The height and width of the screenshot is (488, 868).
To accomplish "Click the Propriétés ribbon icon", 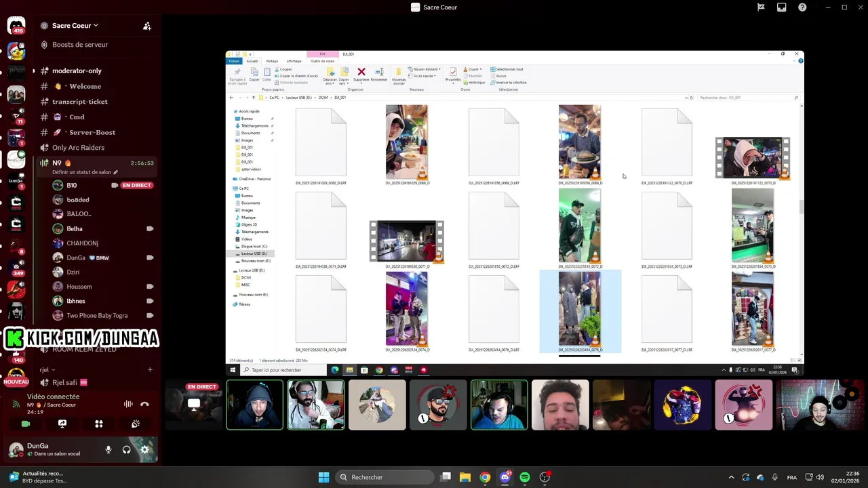I will [x=453, y=75].
